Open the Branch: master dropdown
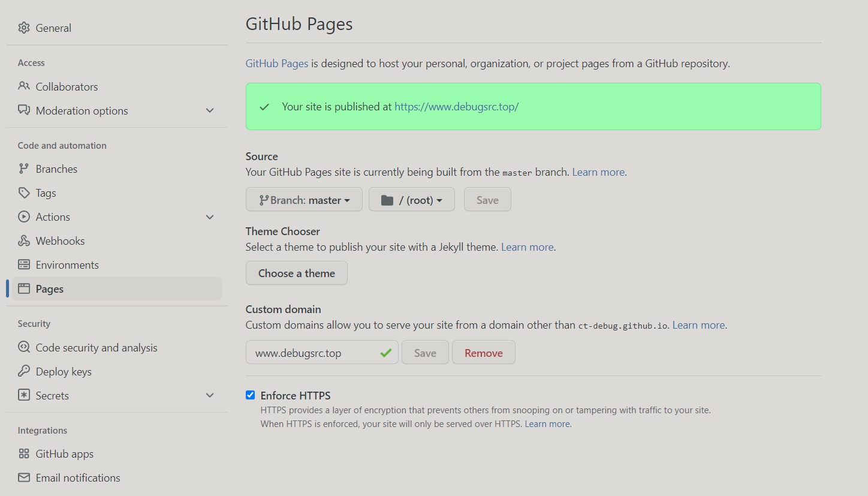This screenshot has width=868, height=496. [304, 200]
